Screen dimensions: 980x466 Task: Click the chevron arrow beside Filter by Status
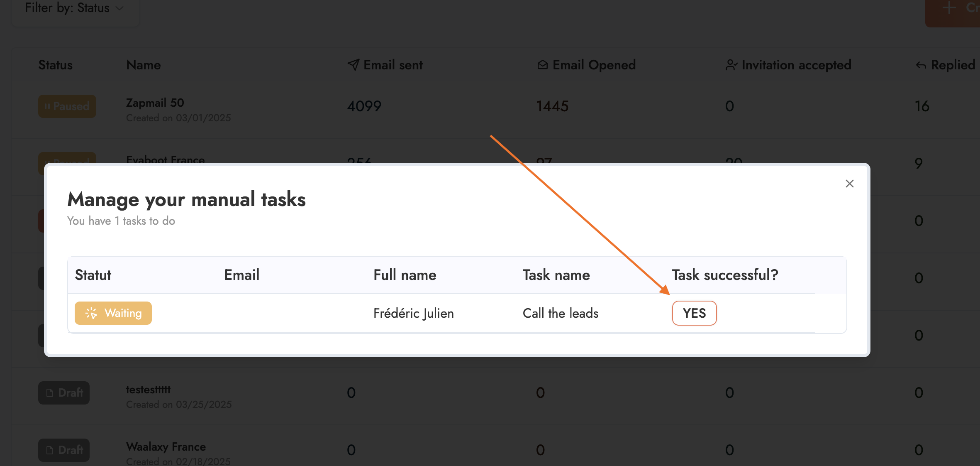[119, 8]
